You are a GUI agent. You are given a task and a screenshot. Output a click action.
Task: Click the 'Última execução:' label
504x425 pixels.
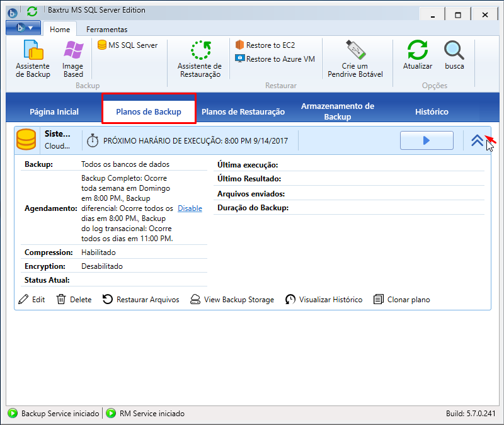click(x=248, y=165)
